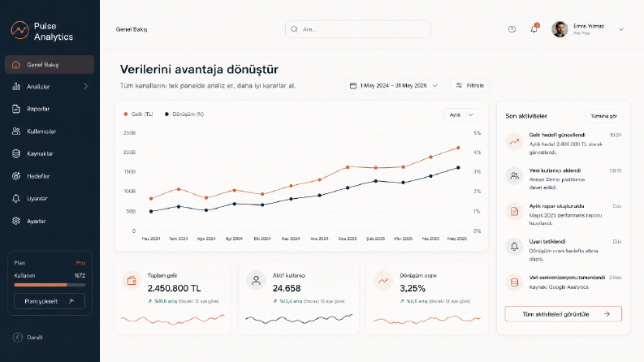This screenshot has width=644, height=362.
Task: Open Analizler in the sidebar
Action: click(x=50, y=87)
